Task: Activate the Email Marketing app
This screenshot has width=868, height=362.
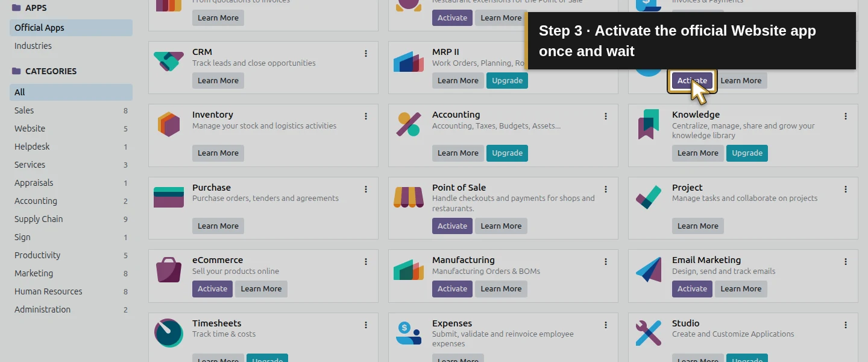Action: (x=693, y=289)
